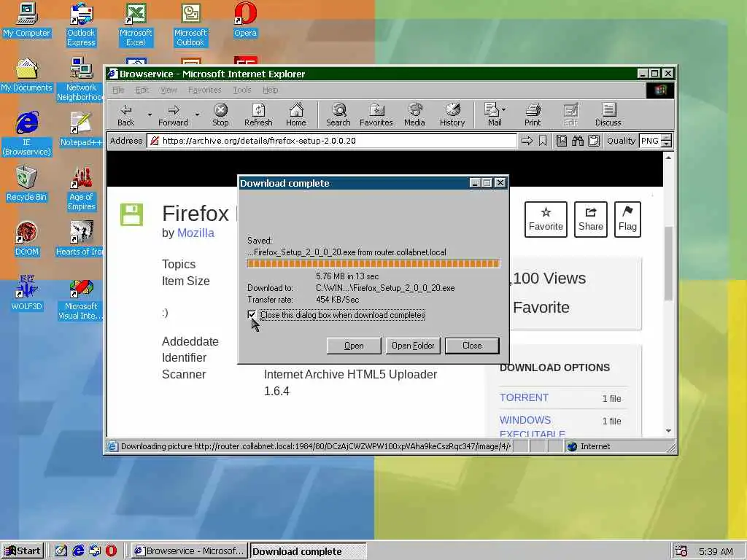Screen dimensions: 747x560
Task: Click the page scrollbar down arrow
Action: coord(668,431)
